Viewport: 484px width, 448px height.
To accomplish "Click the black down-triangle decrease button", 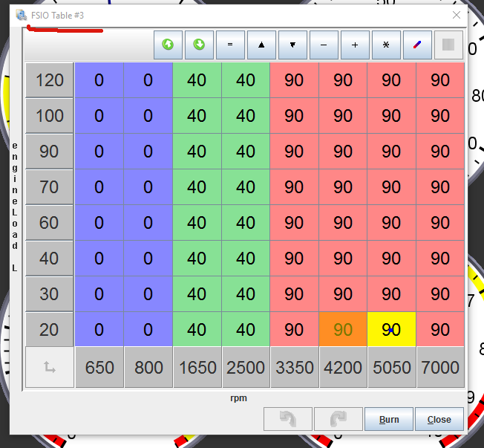I will pyautogui.click(x=292, y=45).
